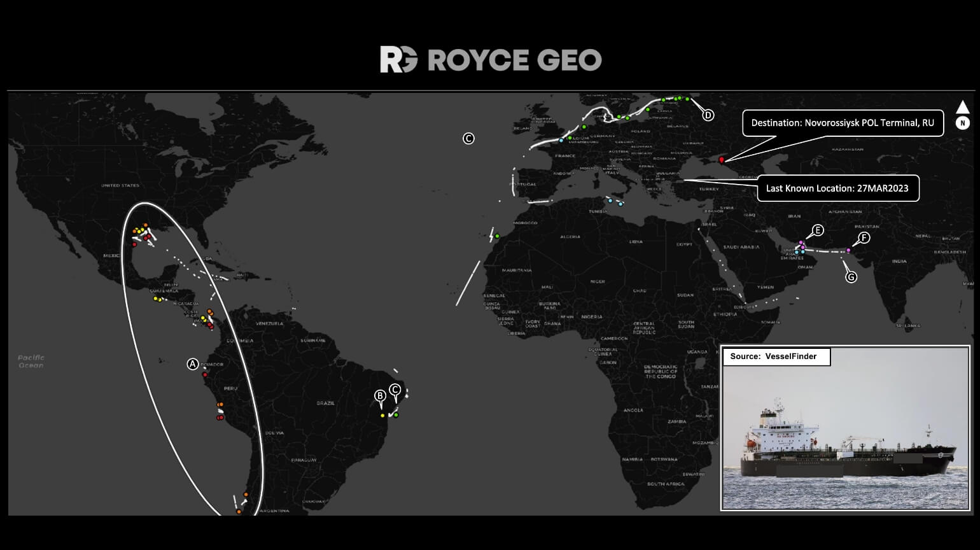The width and height of the screenshot is (980, 550).
Task: Click the Mexico map label
Action: (111, 255)
